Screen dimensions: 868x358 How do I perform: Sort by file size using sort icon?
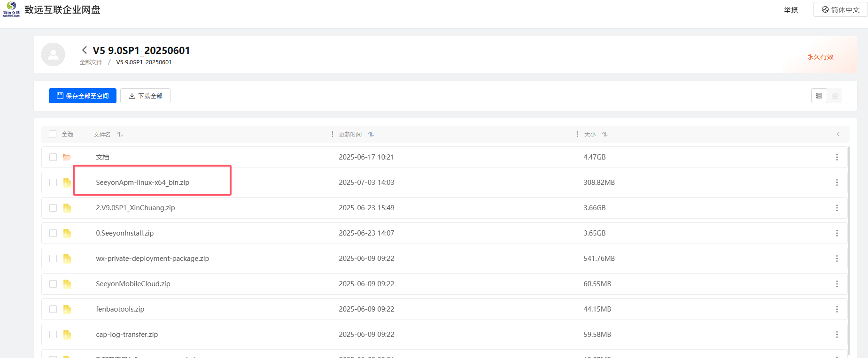pos(605,135)
